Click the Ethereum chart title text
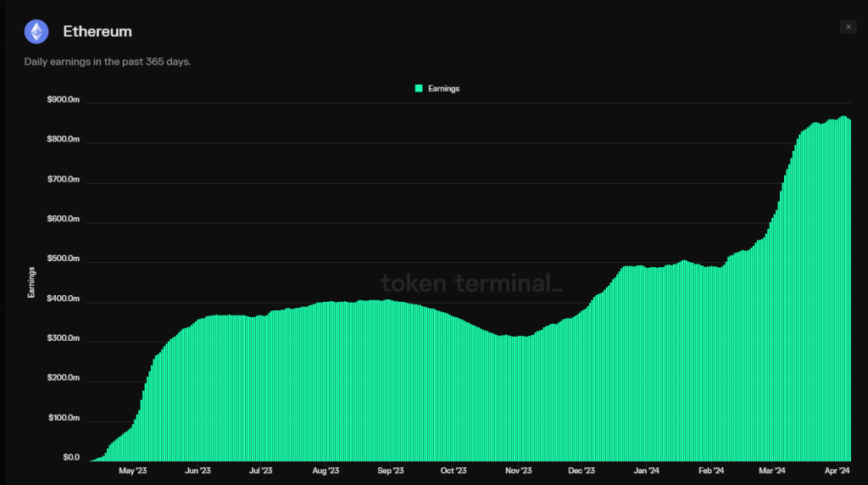This screenshot has height=485, width=868. (97, 32)
